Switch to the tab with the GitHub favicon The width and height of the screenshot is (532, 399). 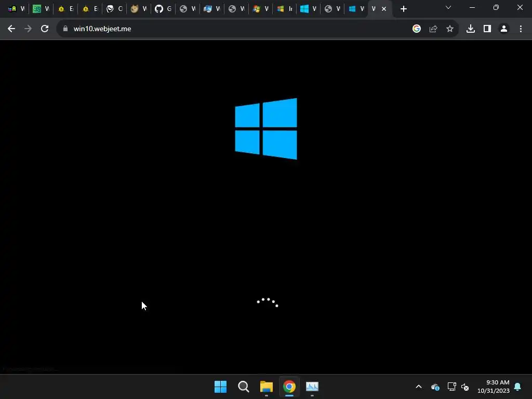163,9
